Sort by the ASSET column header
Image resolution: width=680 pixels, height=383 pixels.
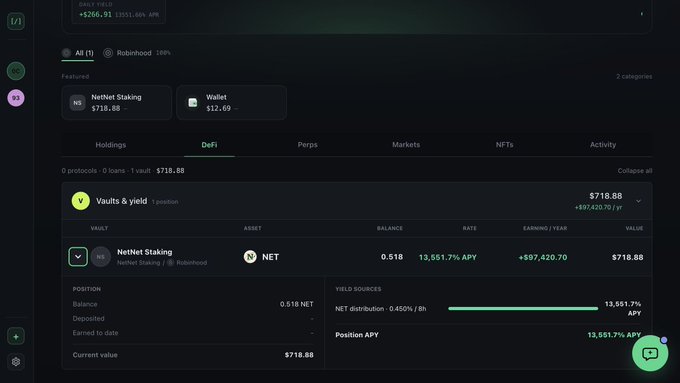pyautogui.click(x=252, y=228)
